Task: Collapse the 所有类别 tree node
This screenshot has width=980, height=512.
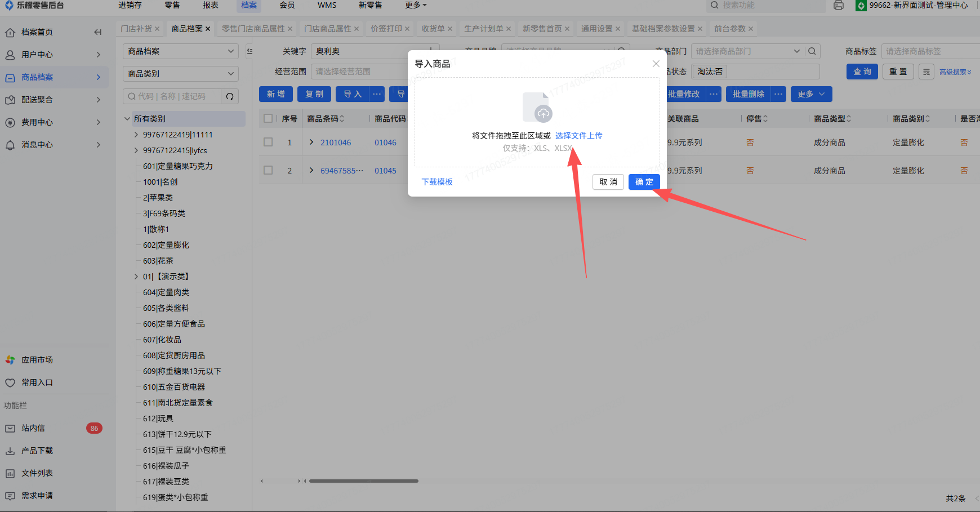Action: tap(127, 119)
